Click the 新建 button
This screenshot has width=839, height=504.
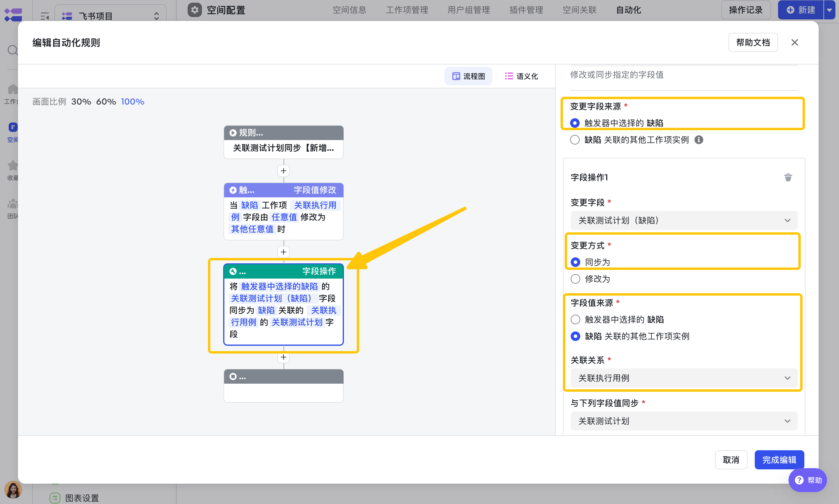tap(800, 10)
